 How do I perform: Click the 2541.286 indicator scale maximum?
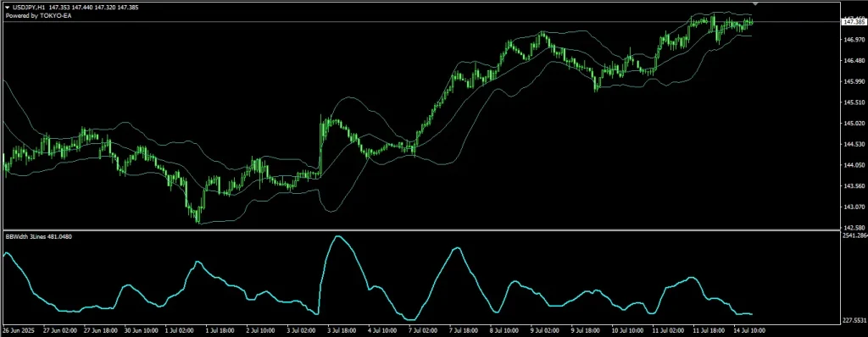point(854,235)
